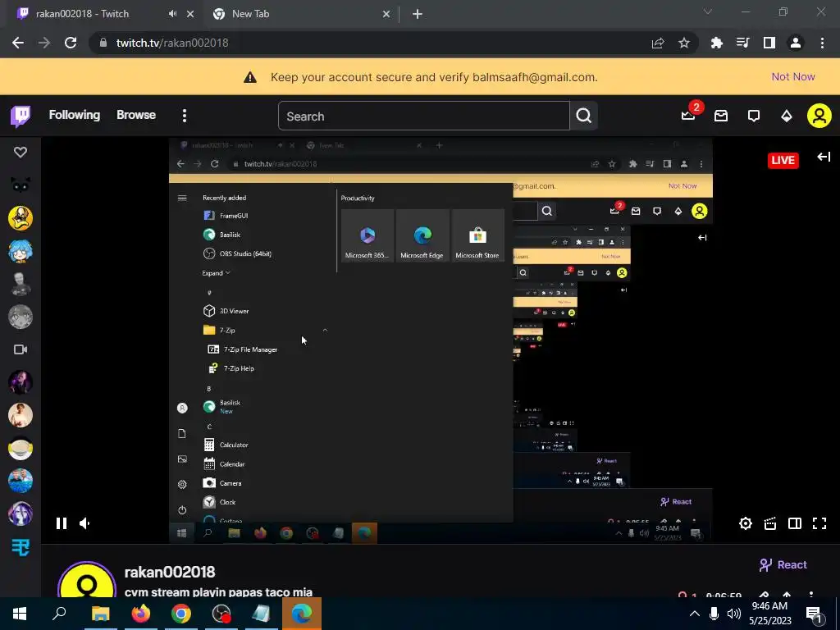This screenshot has width=840, height=630.
Task: Open the tab search chevron in title bar
Action: pyautogui.click(x=708, y=11)
